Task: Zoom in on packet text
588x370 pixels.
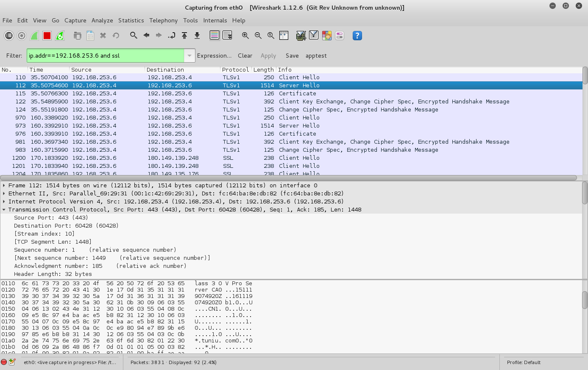Action: (x=245, y=36)
